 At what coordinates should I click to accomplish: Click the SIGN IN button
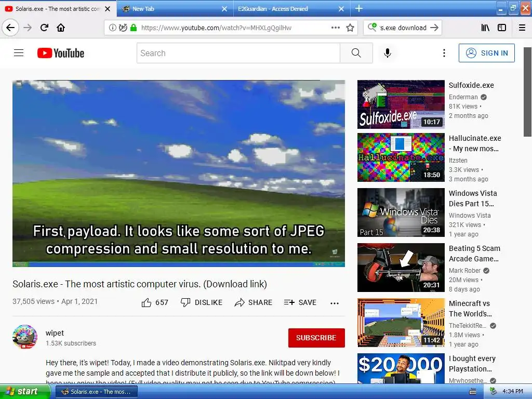486,53
